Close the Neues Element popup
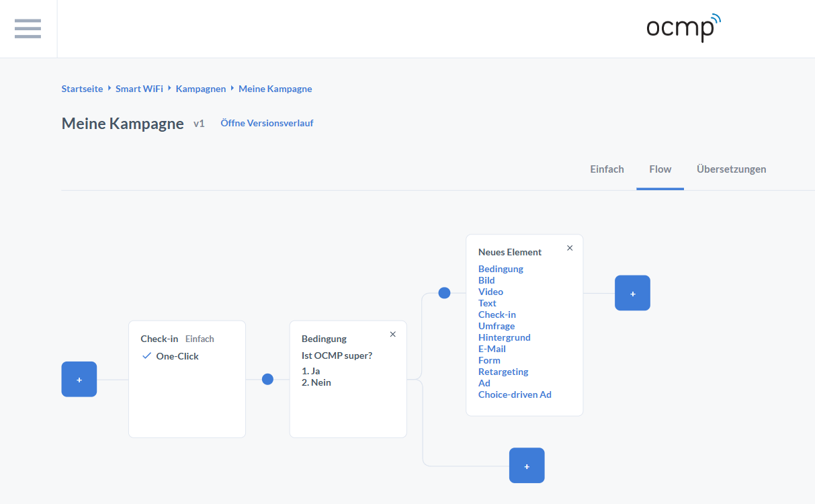Viewport: 815px width, 504px height. (x=570, y=248)
